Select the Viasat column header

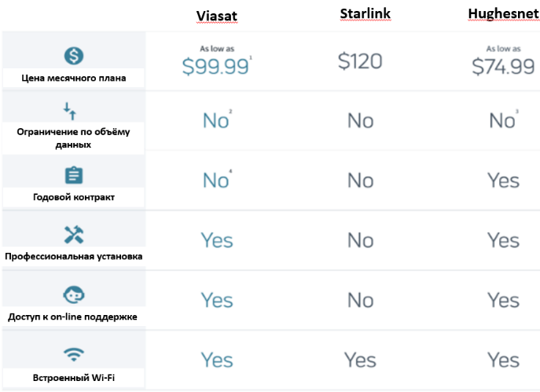[x=217, y=16]
